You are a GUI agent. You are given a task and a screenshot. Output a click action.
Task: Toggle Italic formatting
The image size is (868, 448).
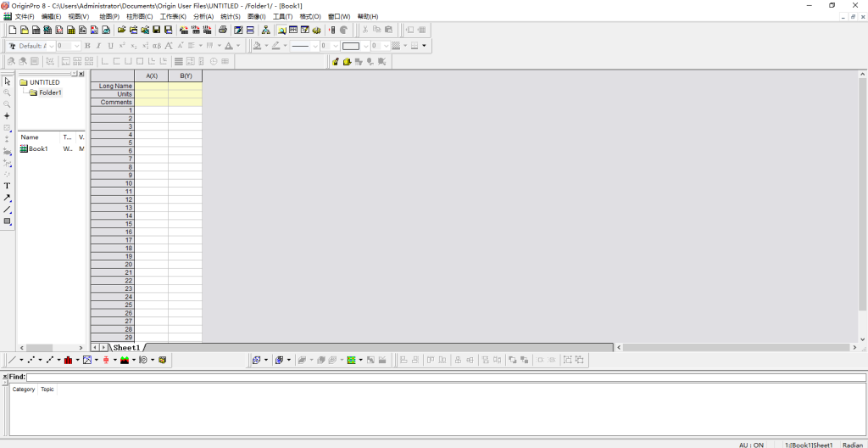(98, 46)
